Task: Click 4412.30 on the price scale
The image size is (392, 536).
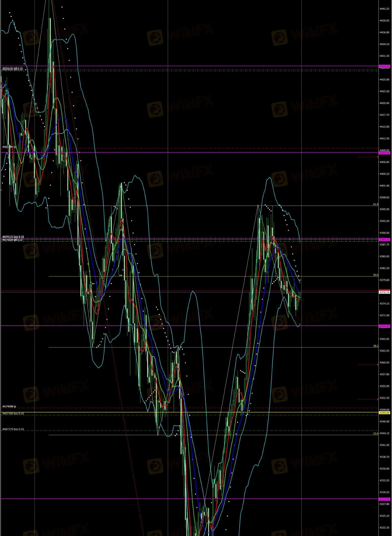Action: coord(384,139)
